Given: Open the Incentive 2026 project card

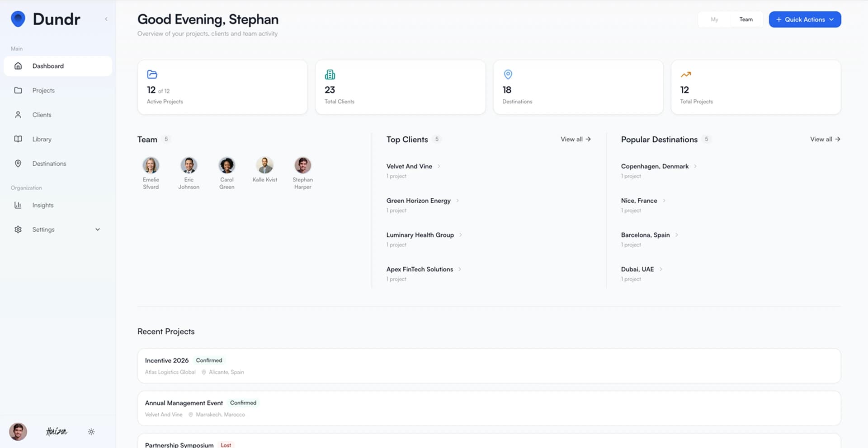Looking at the screenshot, I should 489,366.
